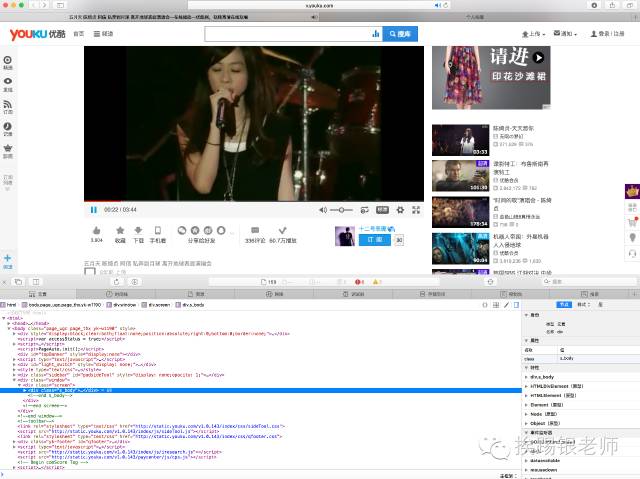640x479 pixels.
Task: Expand the Object prototype entry
Action: [x=526, y=424]
